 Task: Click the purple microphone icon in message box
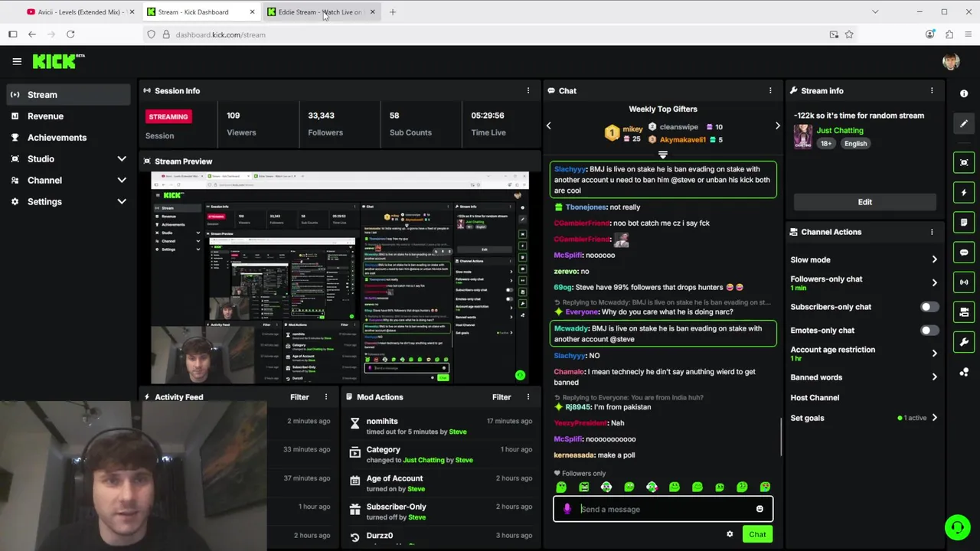(x=567, y=509)
